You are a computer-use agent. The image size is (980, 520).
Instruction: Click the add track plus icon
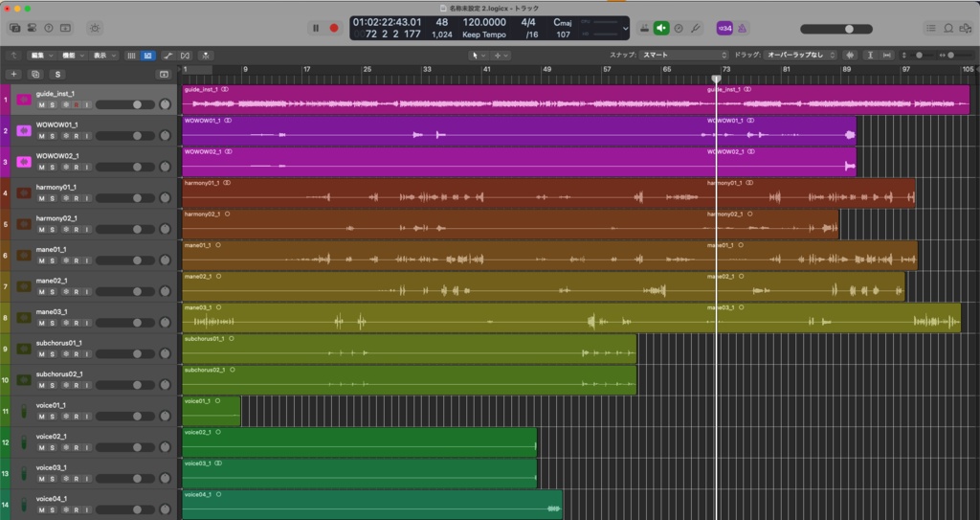[13, 74]
